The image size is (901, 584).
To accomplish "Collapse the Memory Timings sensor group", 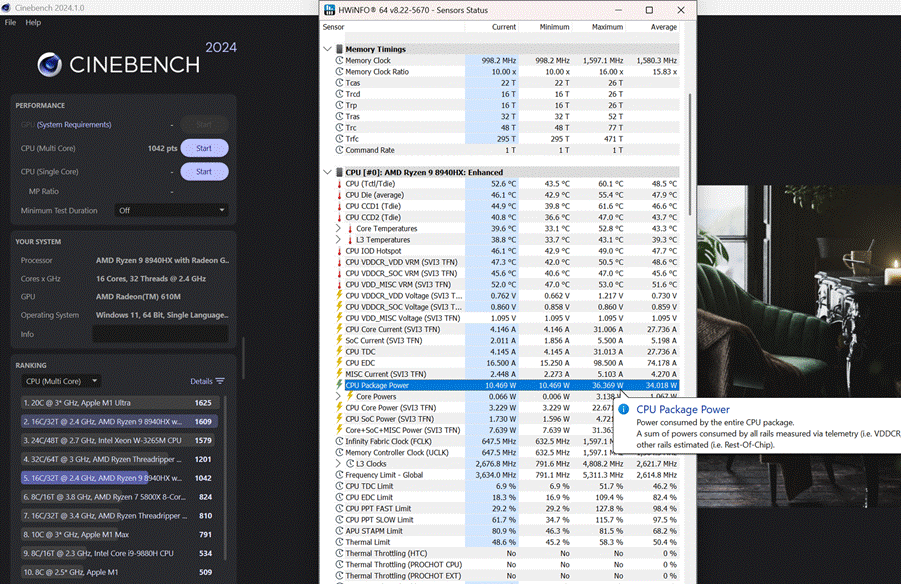I will click(327, 49).
